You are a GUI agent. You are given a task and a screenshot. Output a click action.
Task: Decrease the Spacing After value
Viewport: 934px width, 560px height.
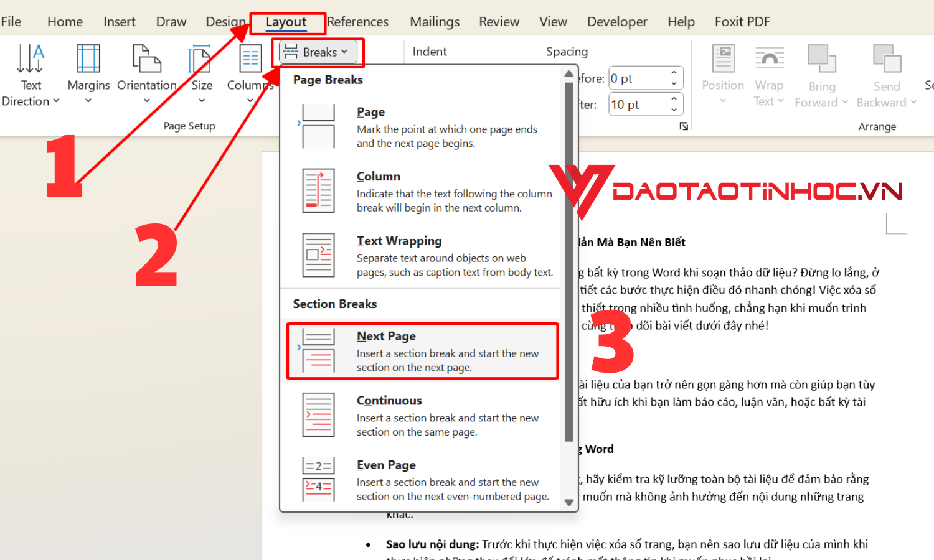[674, 110]
